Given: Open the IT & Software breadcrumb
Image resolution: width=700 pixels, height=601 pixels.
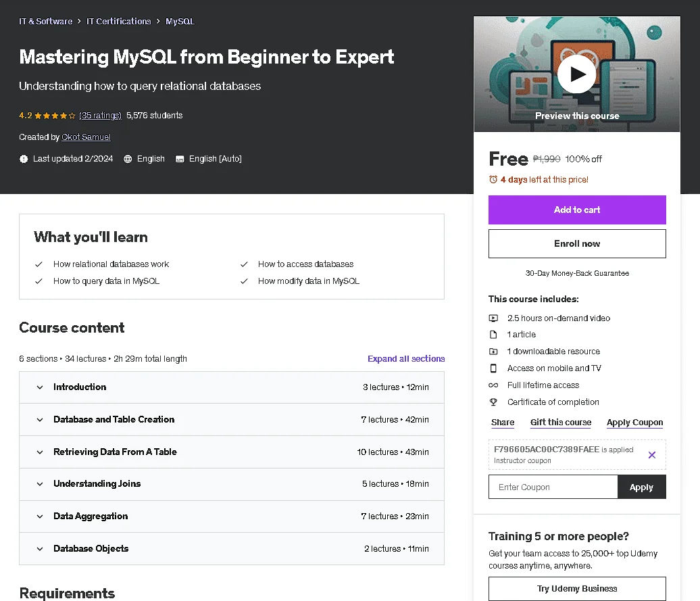Looking at the screenshot, I should point(45,22).
